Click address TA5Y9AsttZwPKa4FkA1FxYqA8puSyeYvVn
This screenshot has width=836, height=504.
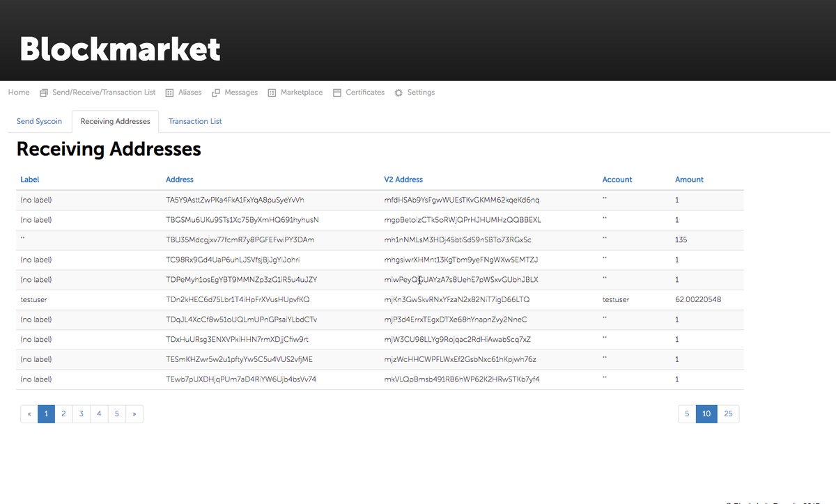coord(235,200)
